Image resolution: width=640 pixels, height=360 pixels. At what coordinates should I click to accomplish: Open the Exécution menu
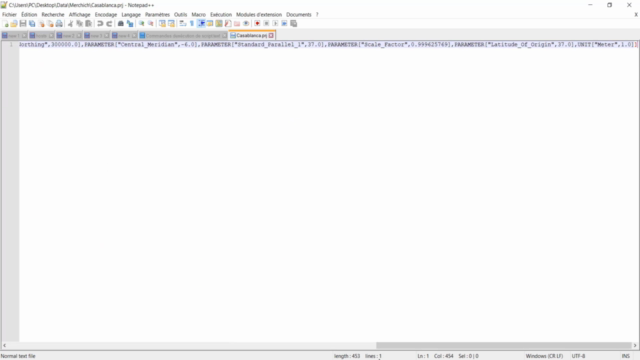click(x=221, y=15)
